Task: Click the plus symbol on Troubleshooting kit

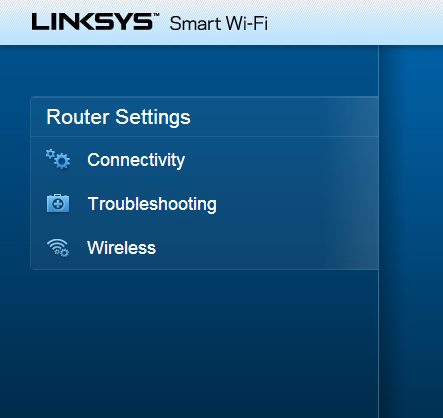Action: (58, 204)
